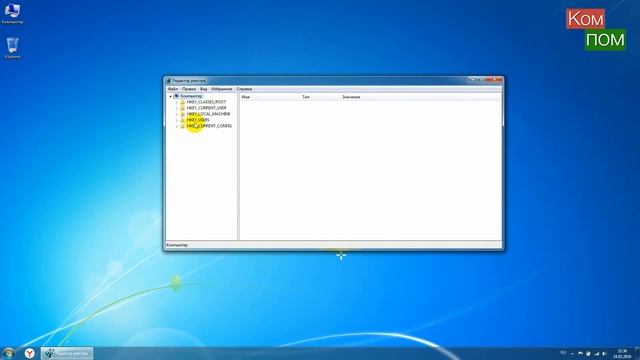The image size is (640, 360).
Task: Open the Action Center flag icon
Action: [580, 353]
